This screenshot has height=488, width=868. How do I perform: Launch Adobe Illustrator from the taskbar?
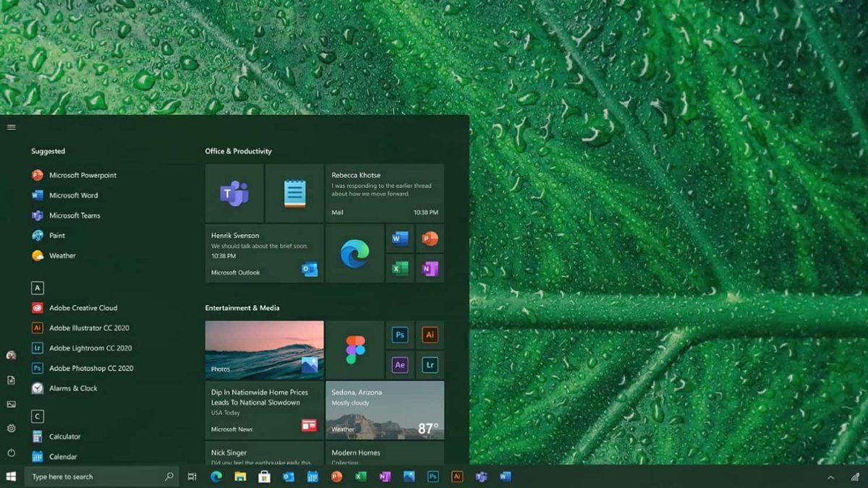[457, 477]
